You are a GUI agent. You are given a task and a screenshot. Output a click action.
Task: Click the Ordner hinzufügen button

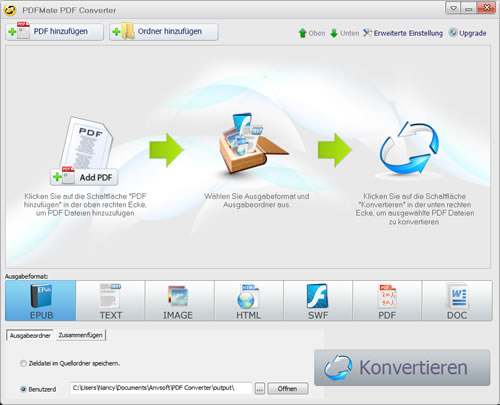(x=164, y=32)
